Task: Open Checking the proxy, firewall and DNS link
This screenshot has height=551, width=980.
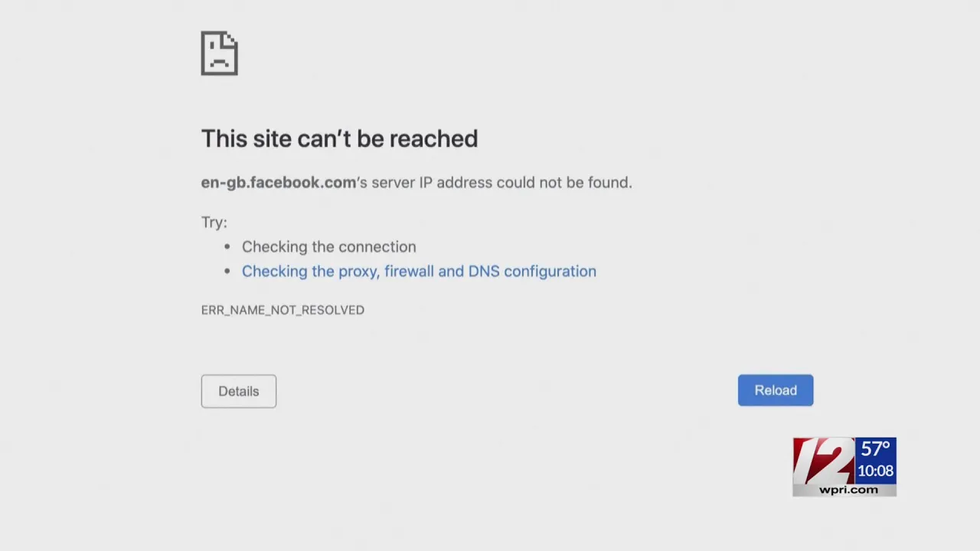Action: (x=419, y=271)
